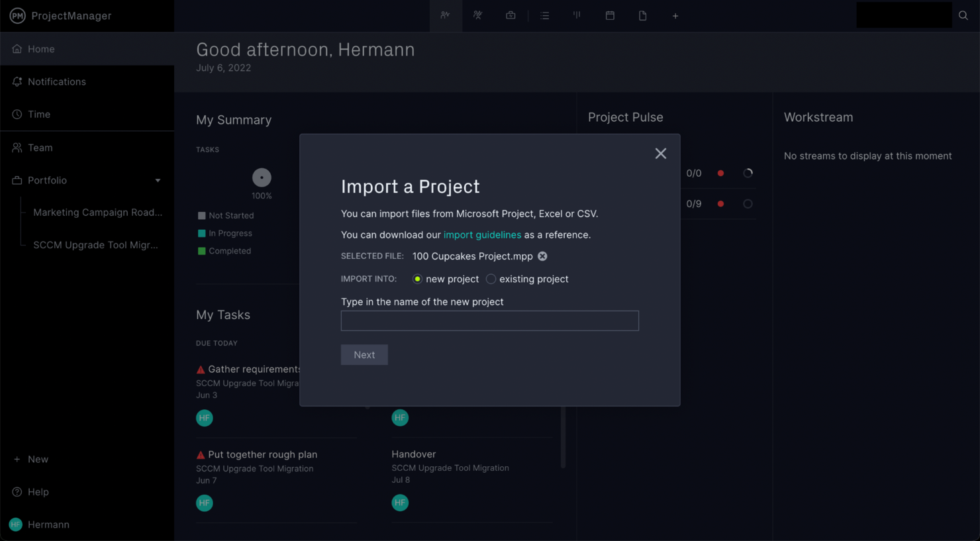Viewport: 980px width, 541px height.
Task: Click SCCM Upgrade Tool Migration under Handover
Action: pos(450,468)
